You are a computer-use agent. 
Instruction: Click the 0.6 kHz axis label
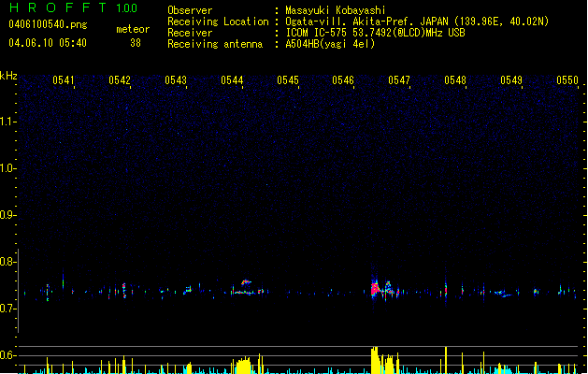click(7, 355)
